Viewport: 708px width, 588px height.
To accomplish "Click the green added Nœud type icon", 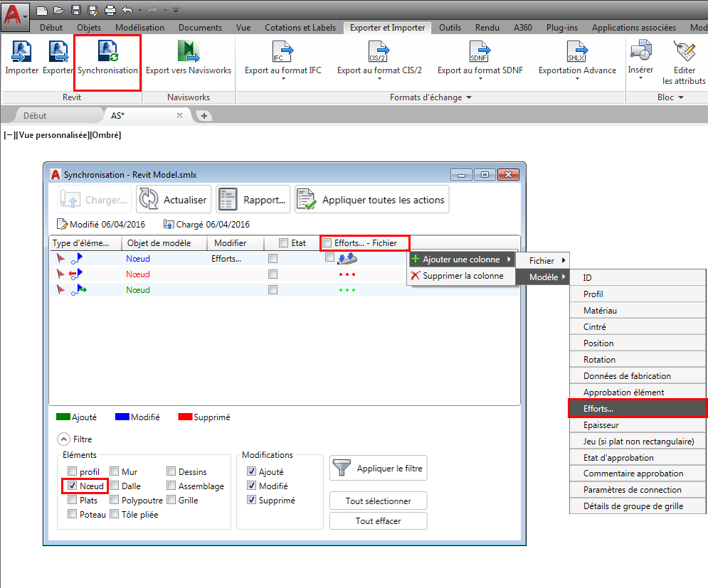I will pyautogui.click(x=78, y=289).
